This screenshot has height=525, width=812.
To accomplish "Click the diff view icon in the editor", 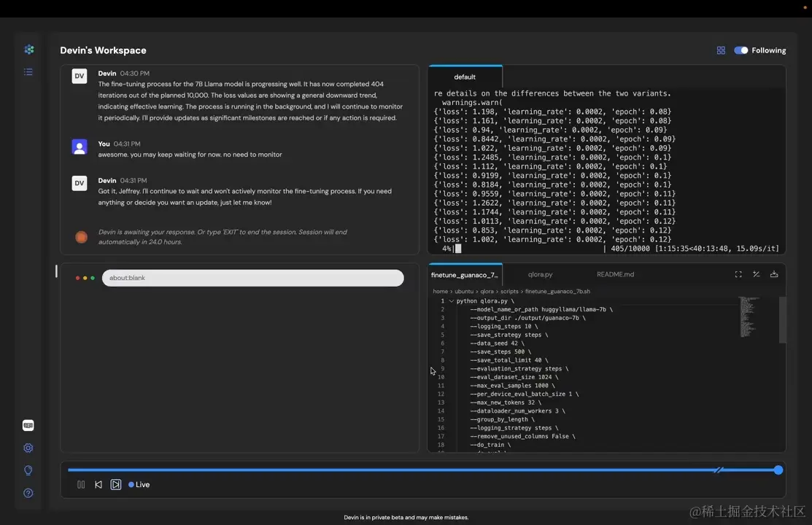I will [x=756, y=274].
